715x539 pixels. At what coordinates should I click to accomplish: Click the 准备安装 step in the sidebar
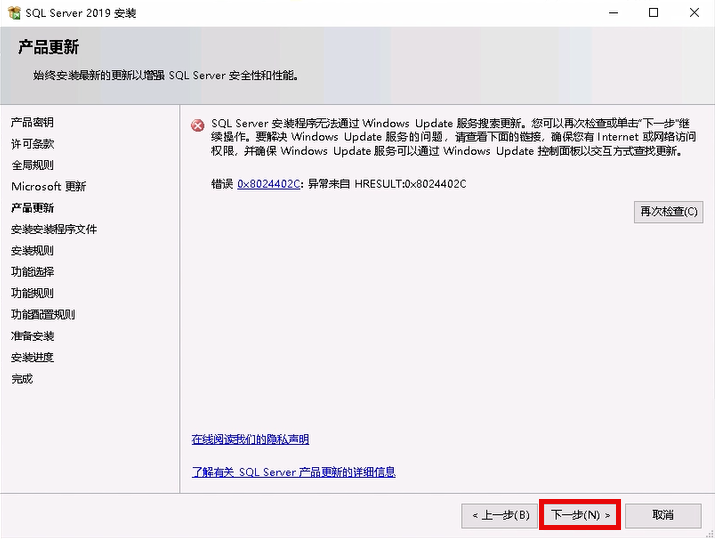click(x=32, y=336)
